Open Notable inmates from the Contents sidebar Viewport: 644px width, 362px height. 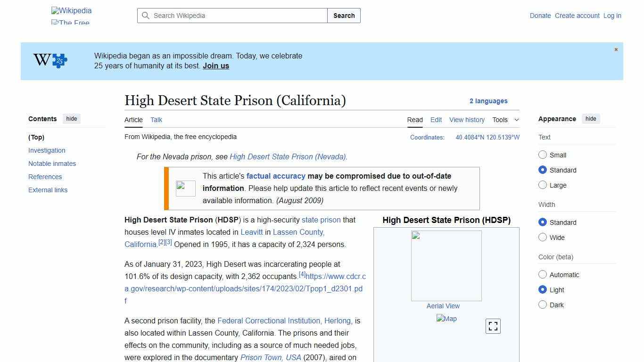(52, 164)
